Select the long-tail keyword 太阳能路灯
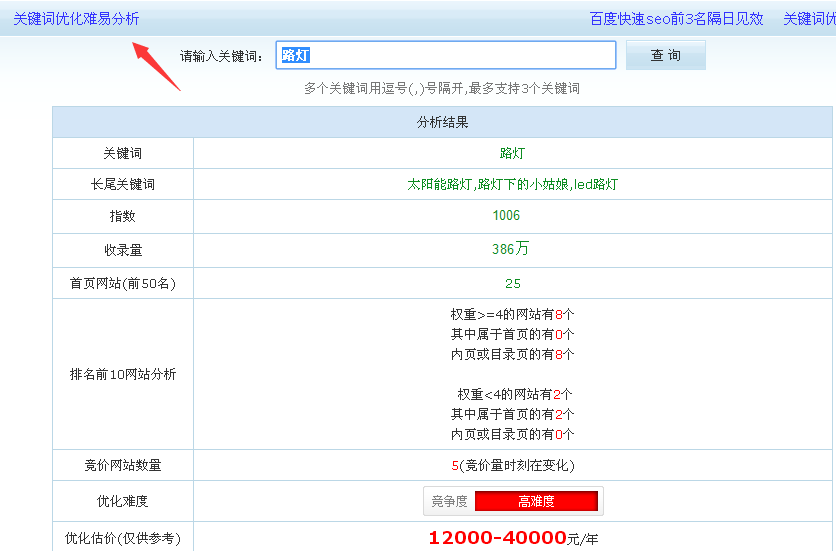Image resolution: width=836 pixels, height=551 pixels. 441,185
